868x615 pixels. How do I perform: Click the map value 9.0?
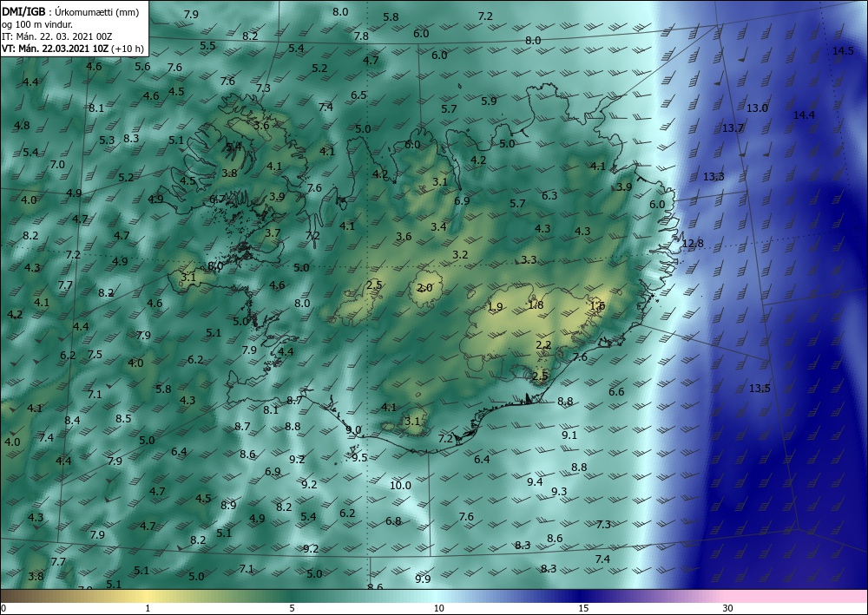353,429
